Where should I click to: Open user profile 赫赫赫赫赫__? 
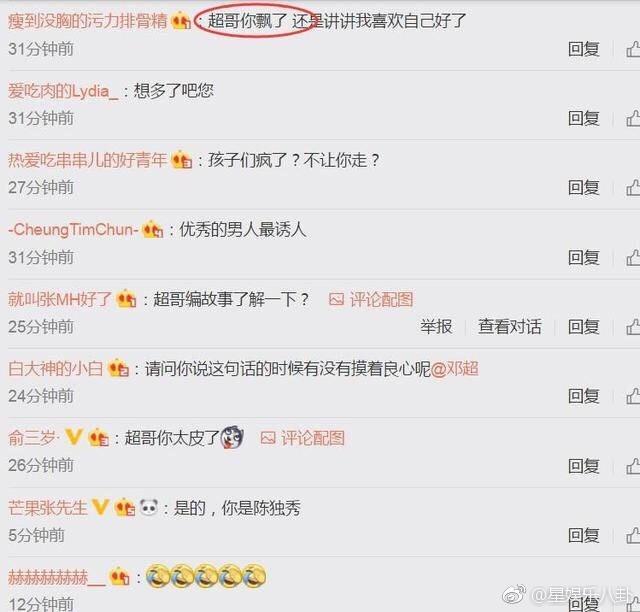click(56, 577)
